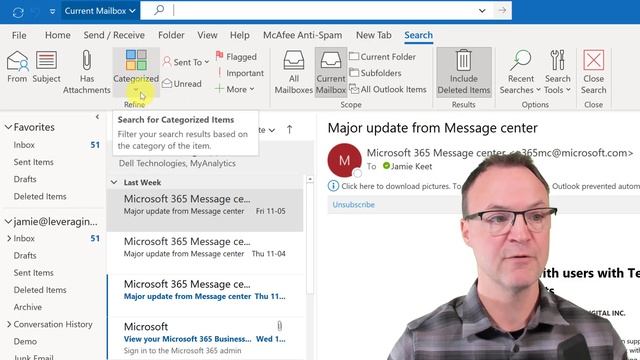This screenshot has height=360, width=640.
Task: Open the McAfee Anti-Spam tab
Action: 302,36
